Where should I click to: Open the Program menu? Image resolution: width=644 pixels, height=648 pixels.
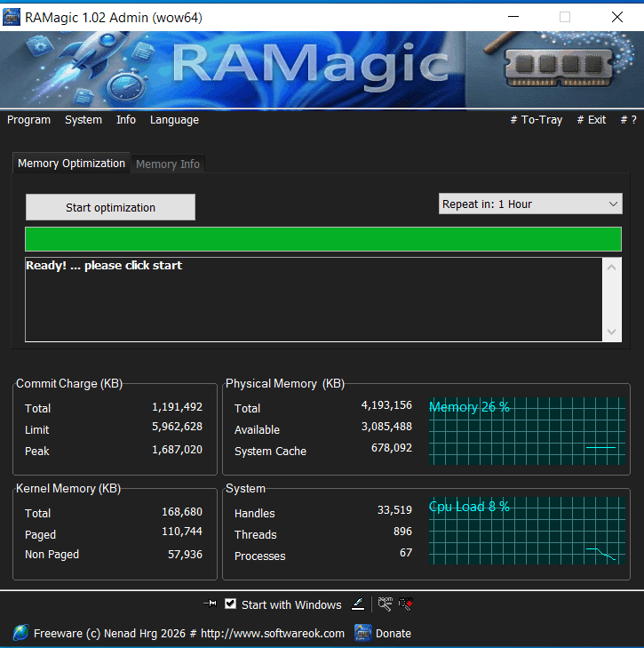coord(29,120)
